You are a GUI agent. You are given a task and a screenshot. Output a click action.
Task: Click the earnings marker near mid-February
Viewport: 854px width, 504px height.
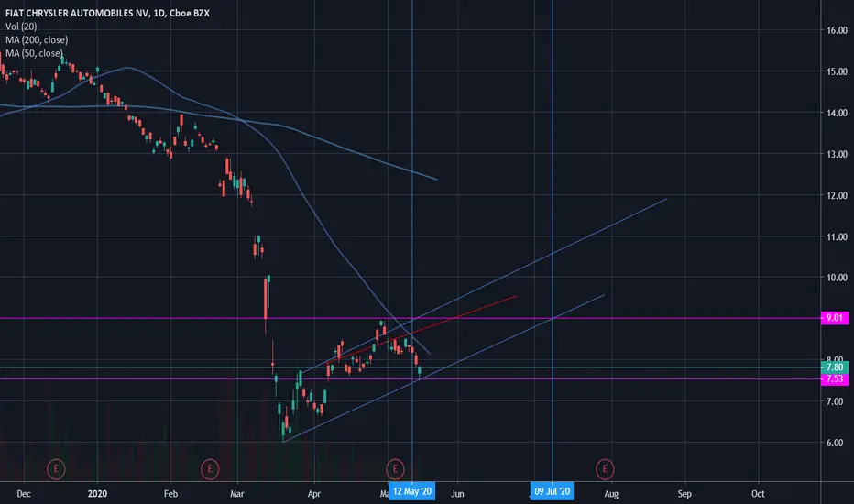pyautogui.click(x=210, y=468)
